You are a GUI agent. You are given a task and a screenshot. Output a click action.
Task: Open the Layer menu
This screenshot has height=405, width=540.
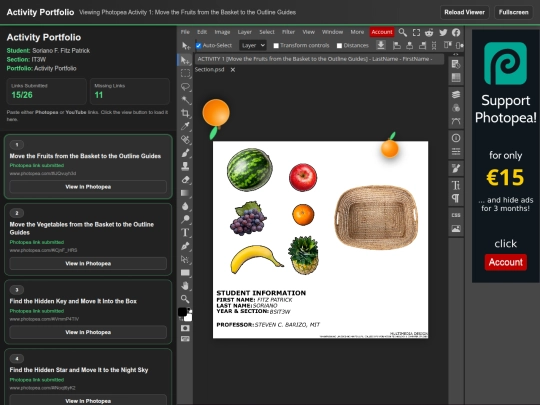pyautogui.click(x=245, y=32)
